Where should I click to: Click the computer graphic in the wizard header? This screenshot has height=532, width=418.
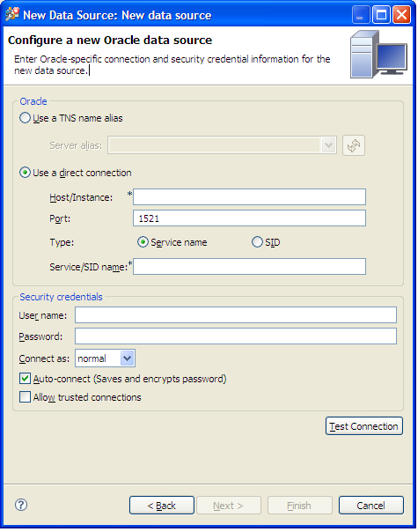[x=378, y=55]
